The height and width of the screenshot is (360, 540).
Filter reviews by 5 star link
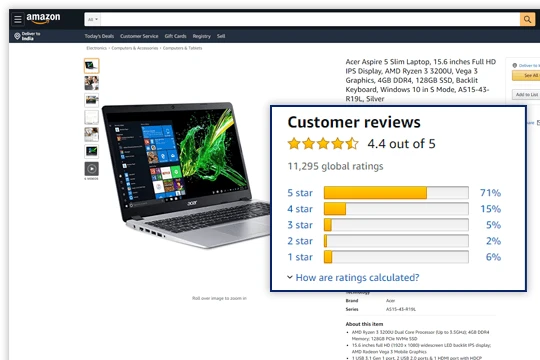[300, 193]
